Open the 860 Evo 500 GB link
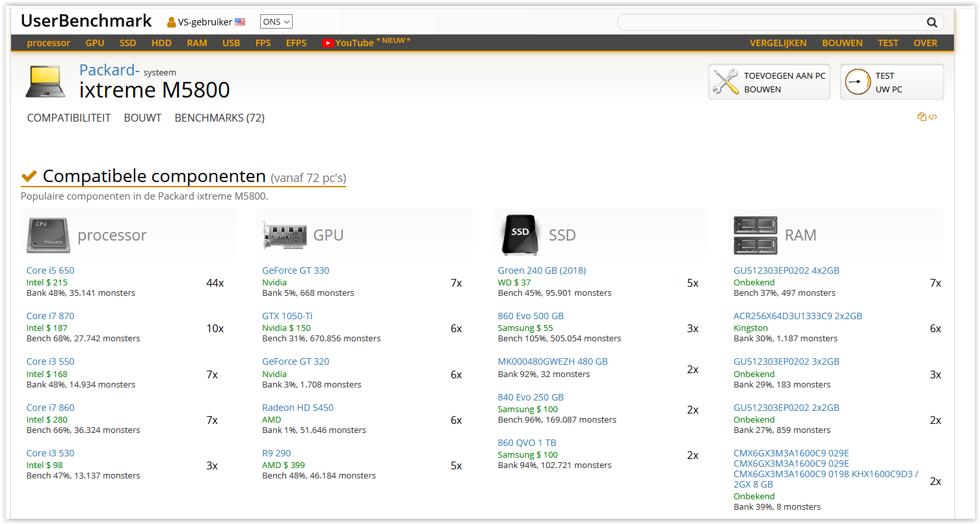The width and height of the screenshot is (980, 524). [531, 316]
